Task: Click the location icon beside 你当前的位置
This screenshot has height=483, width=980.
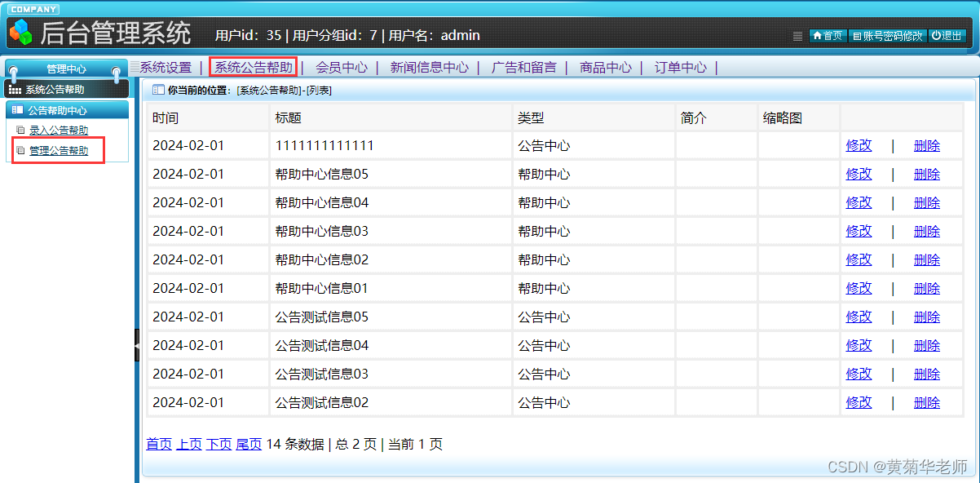Action: [158, 90]
